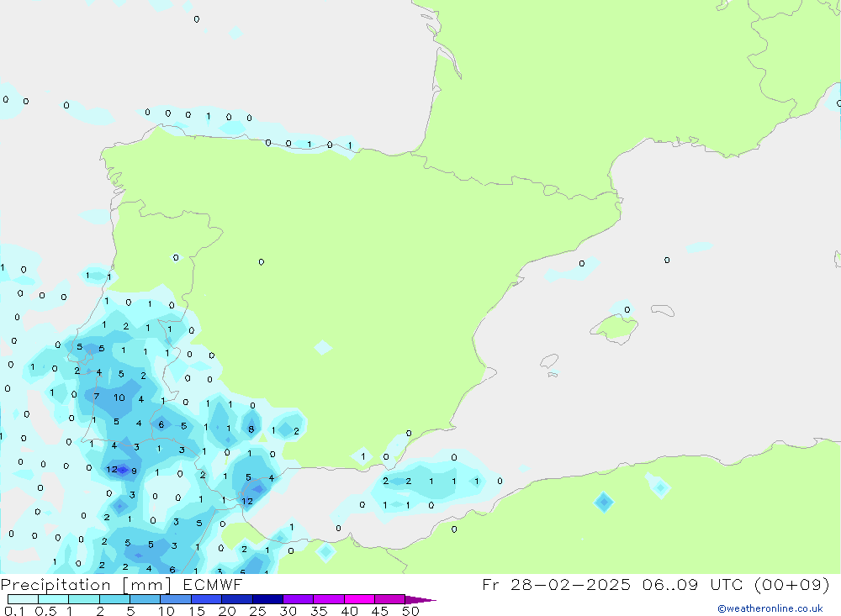
Task: Click the '25' legend scale label
Action: pos(257,611)
